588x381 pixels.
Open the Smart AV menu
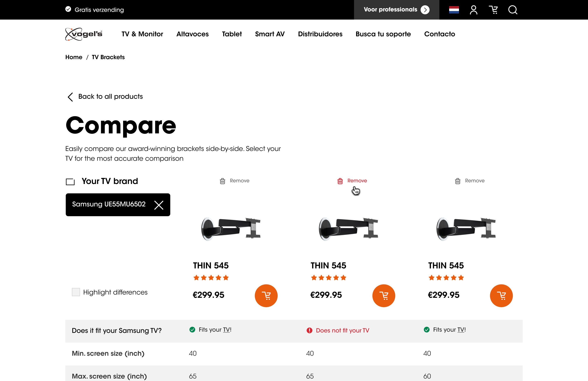tap(270, 34)
